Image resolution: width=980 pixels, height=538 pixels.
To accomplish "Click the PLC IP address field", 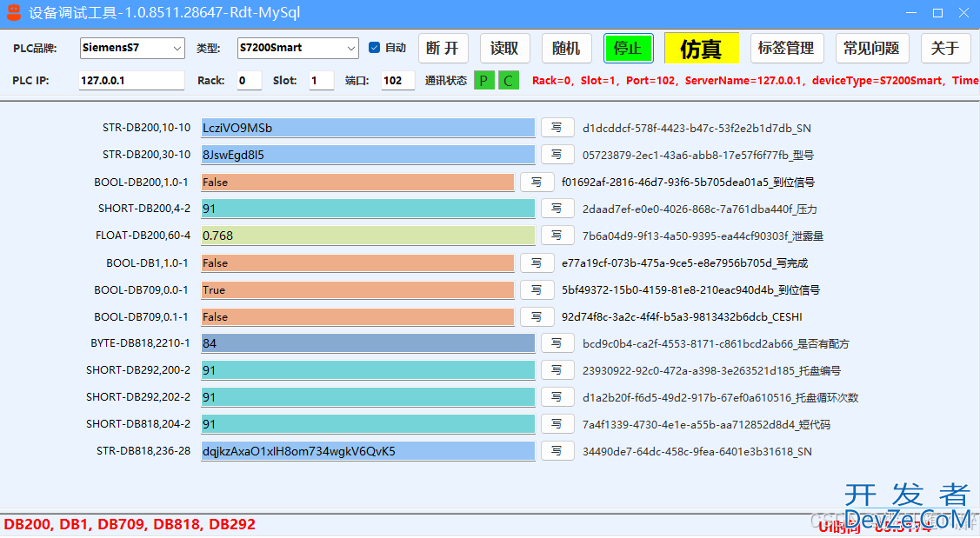I will click(132, 81).
